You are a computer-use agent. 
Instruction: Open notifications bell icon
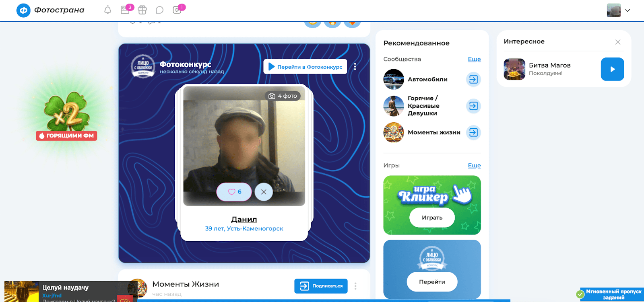(x=107, y=10)
